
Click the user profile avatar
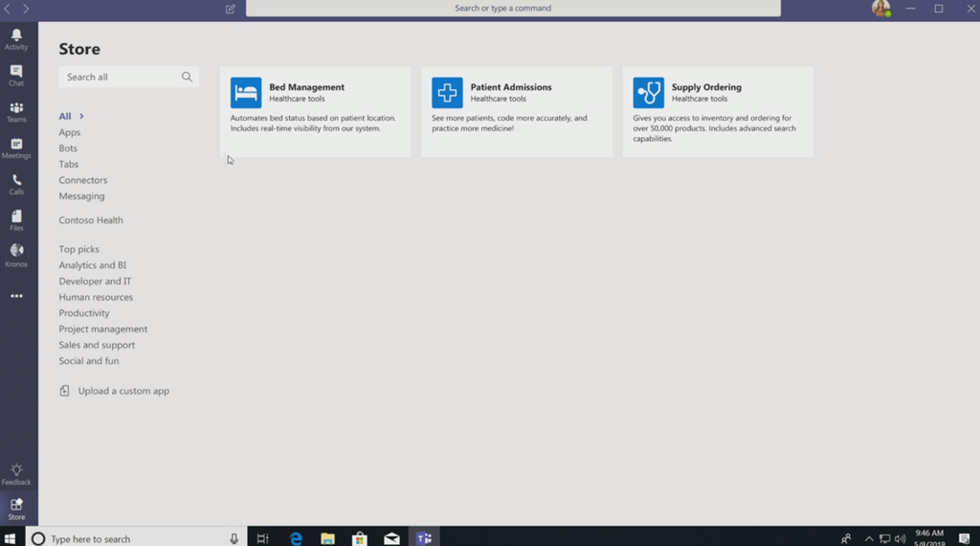[x=880, y=9]
